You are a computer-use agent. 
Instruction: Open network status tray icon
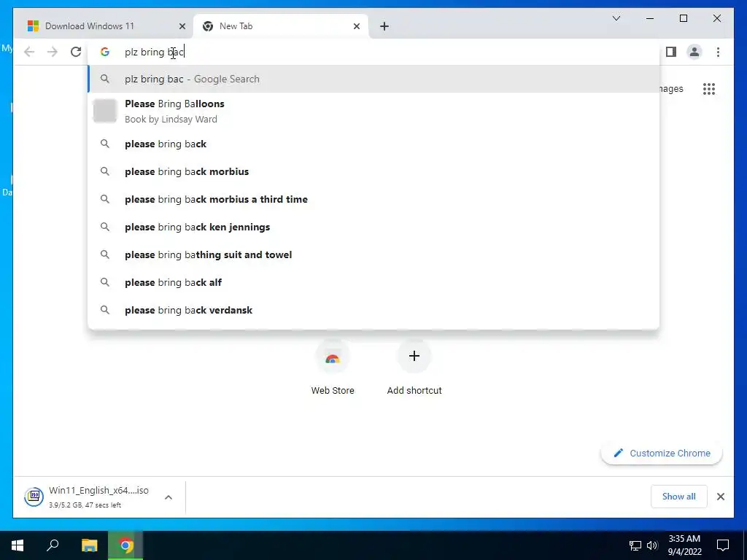pyautogui.click(x=635, y=545)
